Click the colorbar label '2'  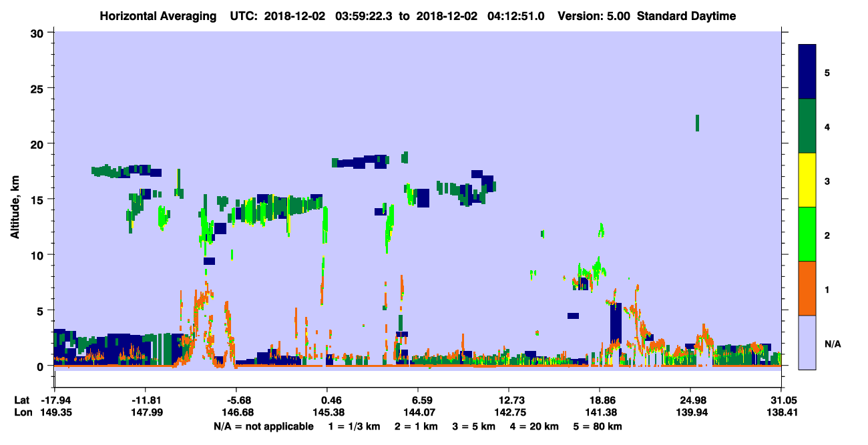click(x=827, y=235)
